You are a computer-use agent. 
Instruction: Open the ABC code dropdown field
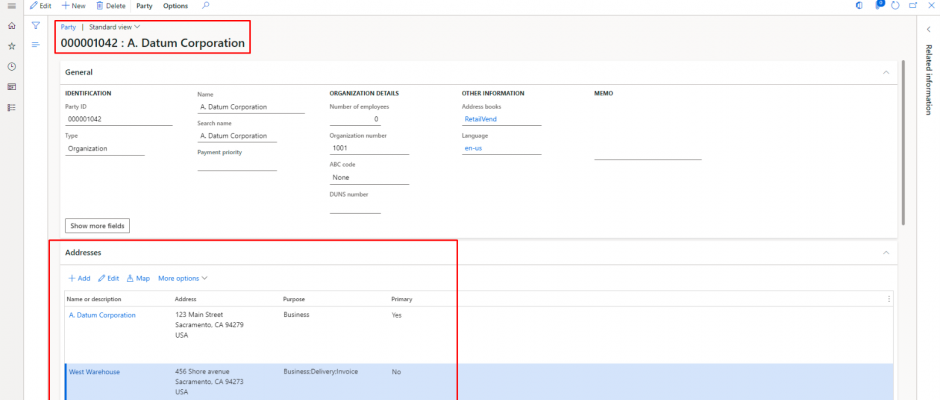click(x=369, y=178)
